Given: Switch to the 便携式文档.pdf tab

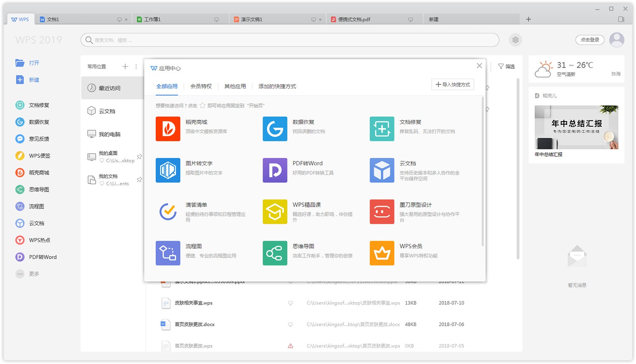Looking at the screenshot, I should [x=375, y=19].
